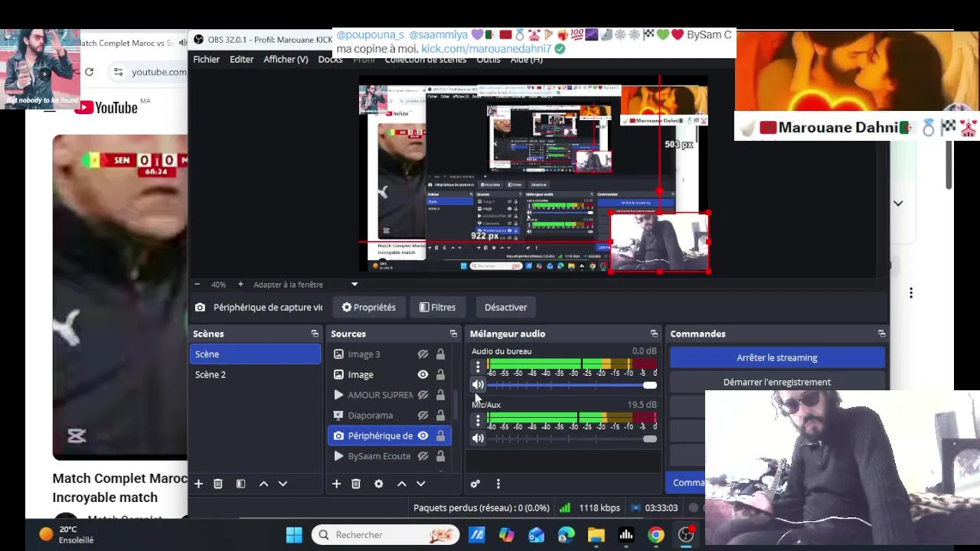
Task: Open scene filters icon in Scènes panel
Action: pos(240,484)
